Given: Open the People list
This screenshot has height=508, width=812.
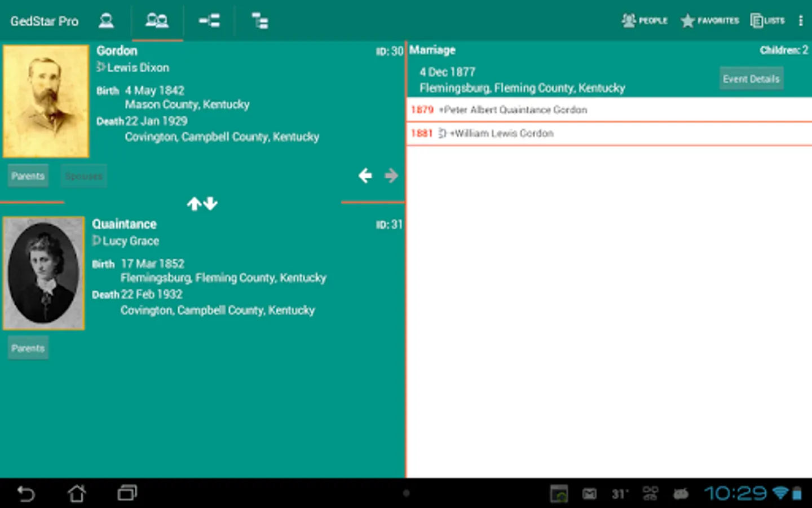Looking at the screenshot, I should 645,21.
